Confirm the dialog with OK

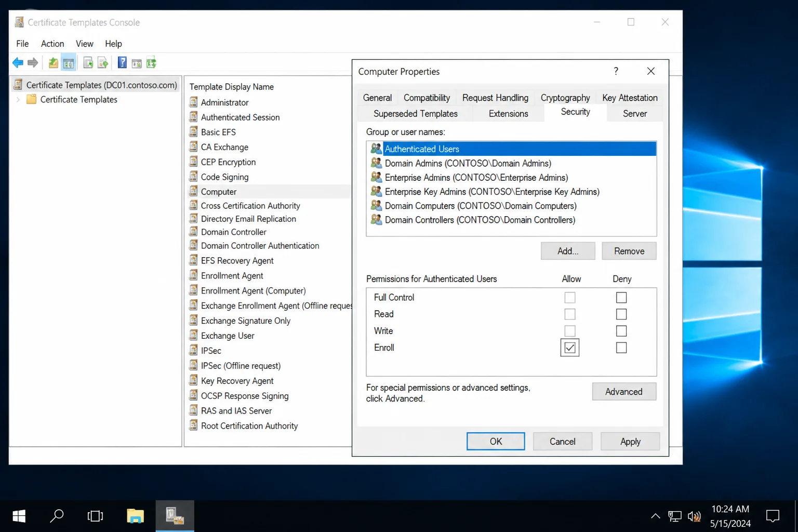coord(496,442)
